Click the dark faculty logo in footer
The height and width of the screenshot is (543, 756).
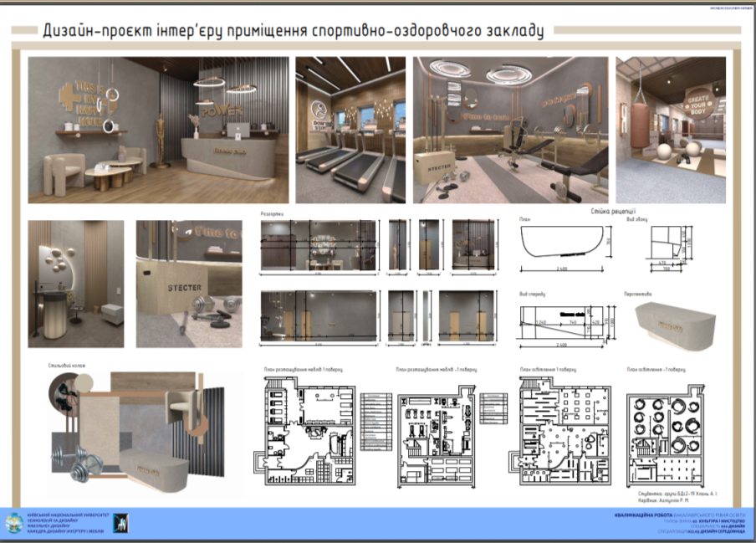120,523
